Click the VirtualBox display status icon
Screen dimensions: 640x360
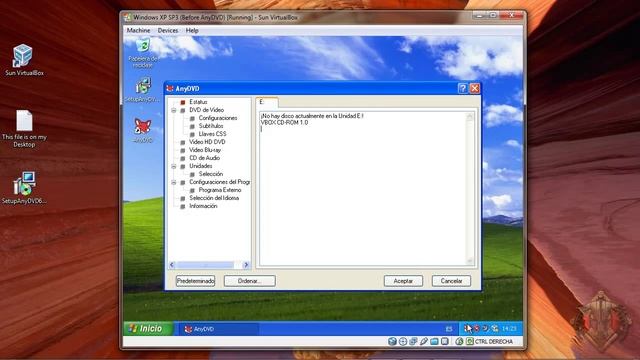pos(444,341)
